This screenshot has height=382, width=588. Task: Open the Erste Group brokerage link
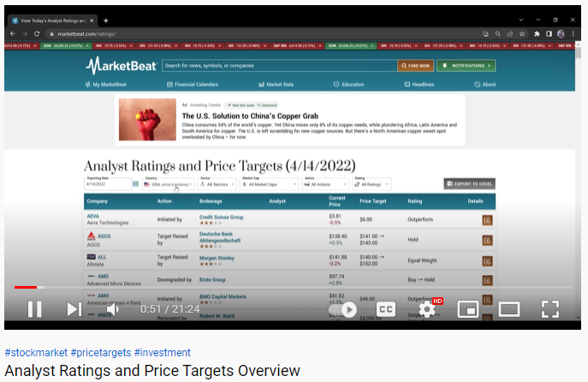[212, 279]
